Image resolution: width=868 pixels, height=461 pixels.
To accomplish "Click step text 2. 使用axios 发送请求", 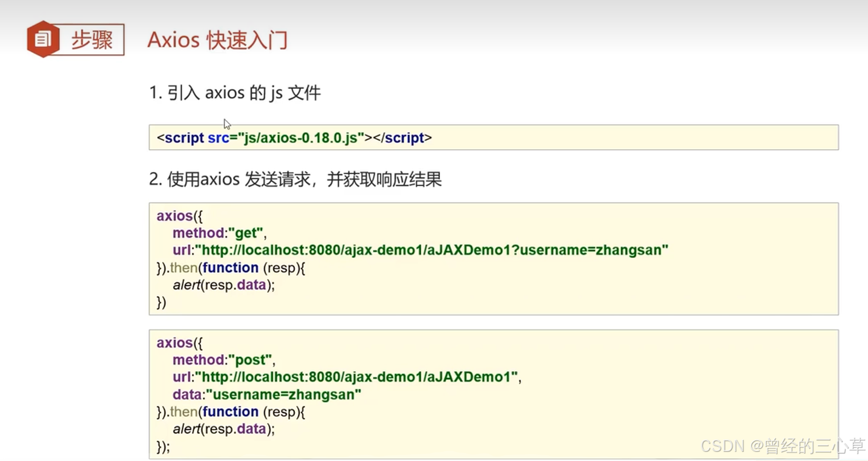I will point(295,179).
